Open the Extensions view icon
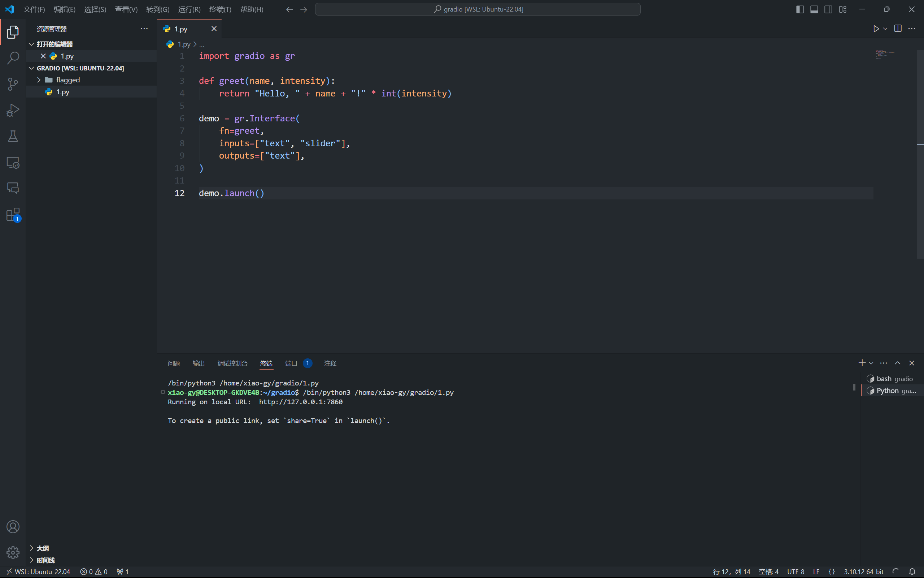 click(13, 215)
